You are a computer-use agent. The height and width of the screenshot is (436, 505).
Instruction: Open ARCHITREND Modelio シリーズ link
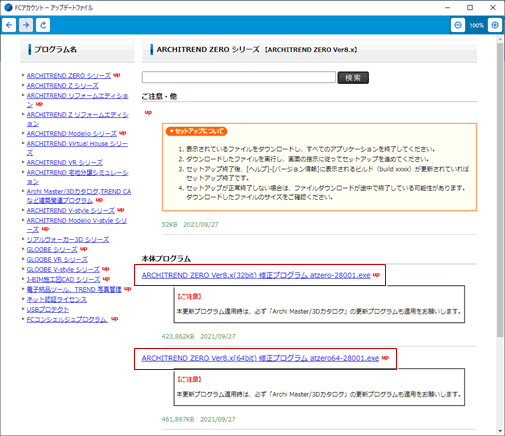[x=72, y=133]
